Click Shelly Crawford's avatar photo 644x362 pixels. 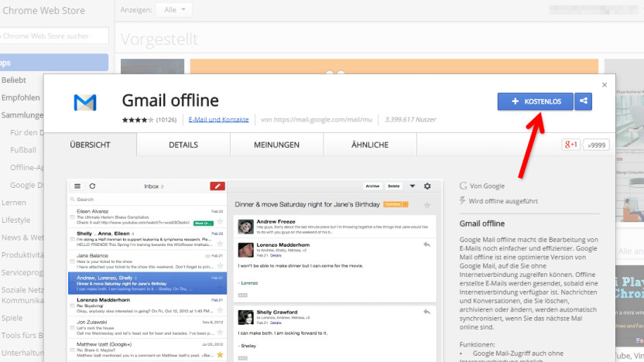[245, 317]
